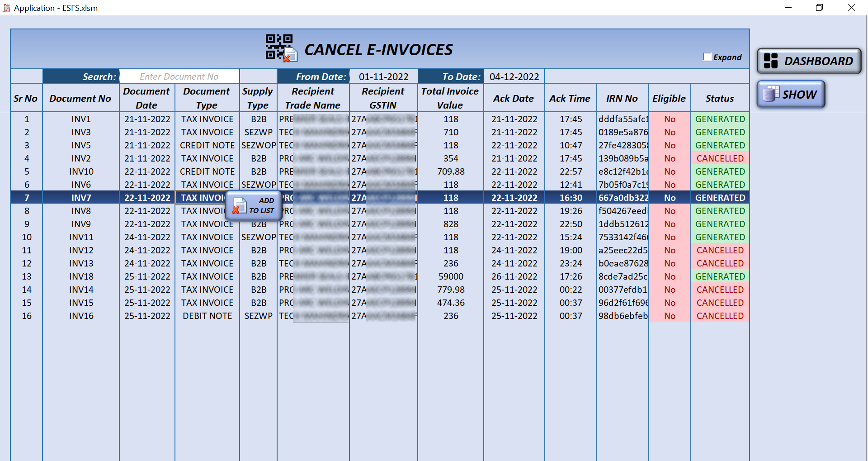Enable the Expand checkbox

[x=708, y=57]
